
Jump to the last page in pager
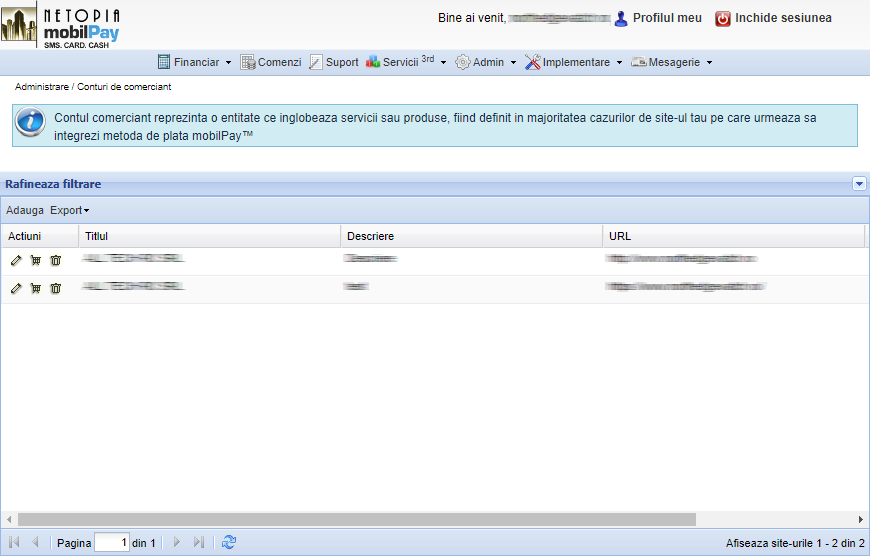[198, 542]
